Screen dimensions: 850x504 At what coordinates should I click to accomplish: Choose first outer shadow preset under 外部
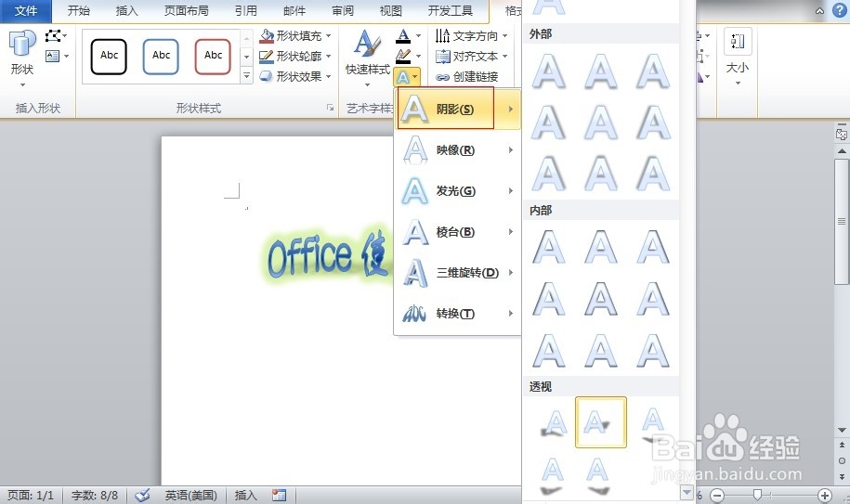coord(549,71)
